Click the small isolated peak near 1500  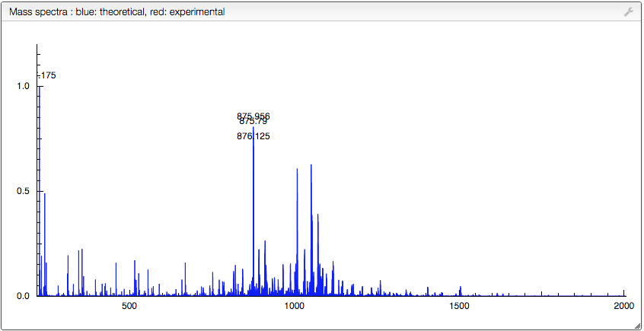tap(461, 291)
